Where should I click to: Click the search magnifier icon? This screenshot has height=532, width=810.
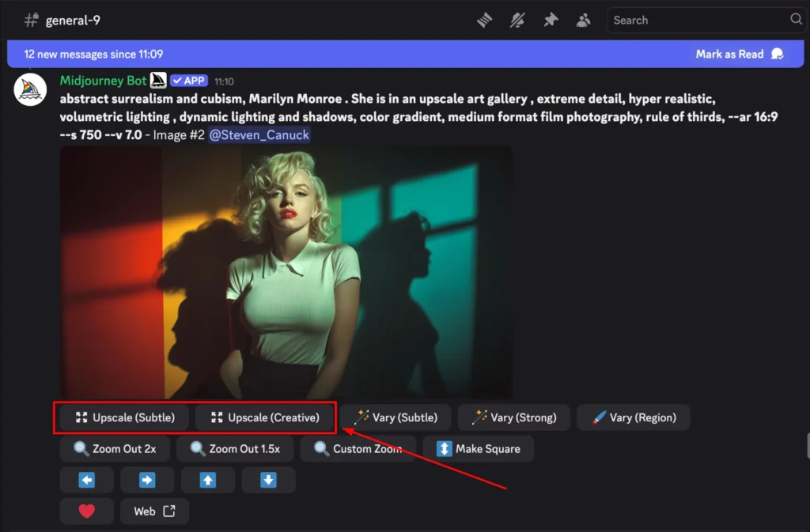click(796, 20)
